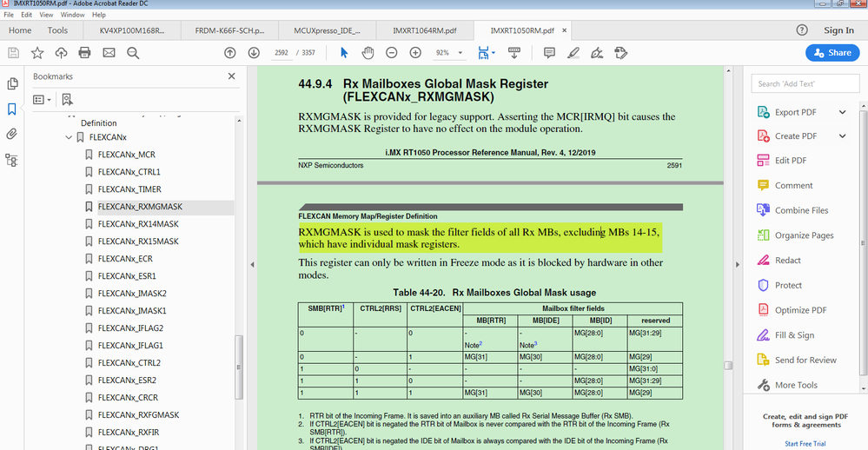Save the file using the floppy disk icon
Viewport: 868px width, 450px height.
(13, 53)
